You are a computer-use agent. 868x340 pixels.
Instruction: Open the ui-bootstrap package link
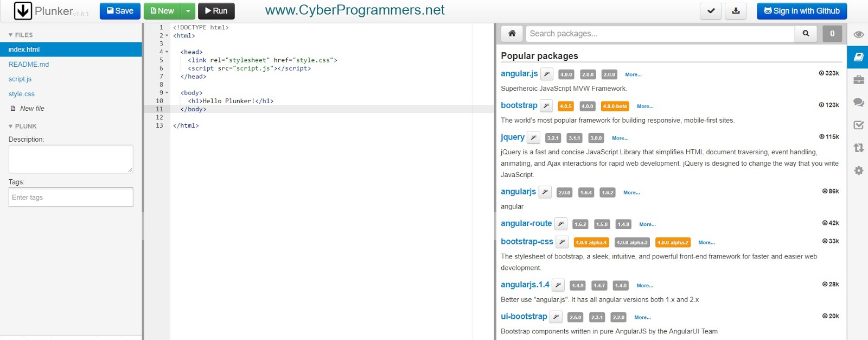[x=524, y=317]
